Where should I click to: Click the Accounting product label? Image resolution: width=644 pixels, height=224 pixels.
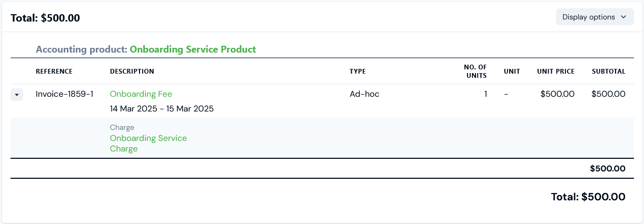(x=82, y=49)
